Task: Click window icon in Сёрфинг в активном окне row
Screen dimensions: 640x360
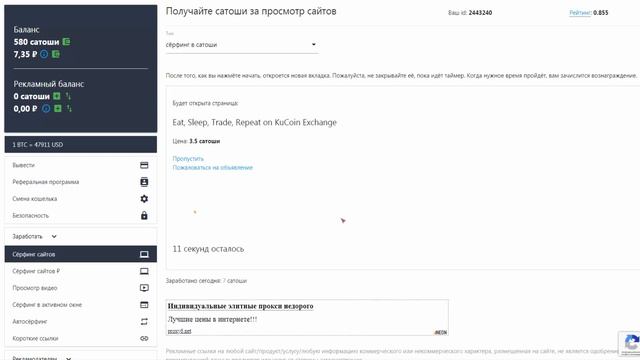Action: [144, 304]
